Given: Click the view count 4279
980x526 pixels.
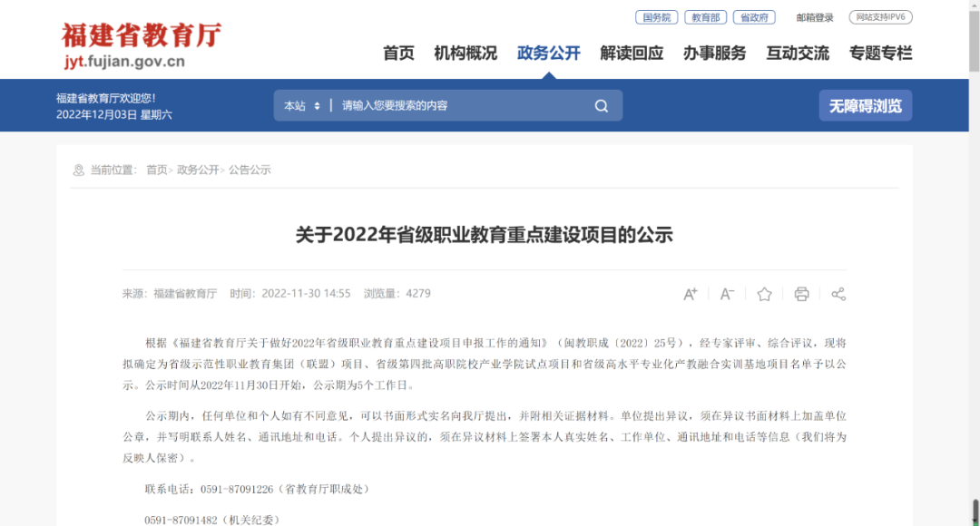Looking at the screenshot, I should 418,294.
